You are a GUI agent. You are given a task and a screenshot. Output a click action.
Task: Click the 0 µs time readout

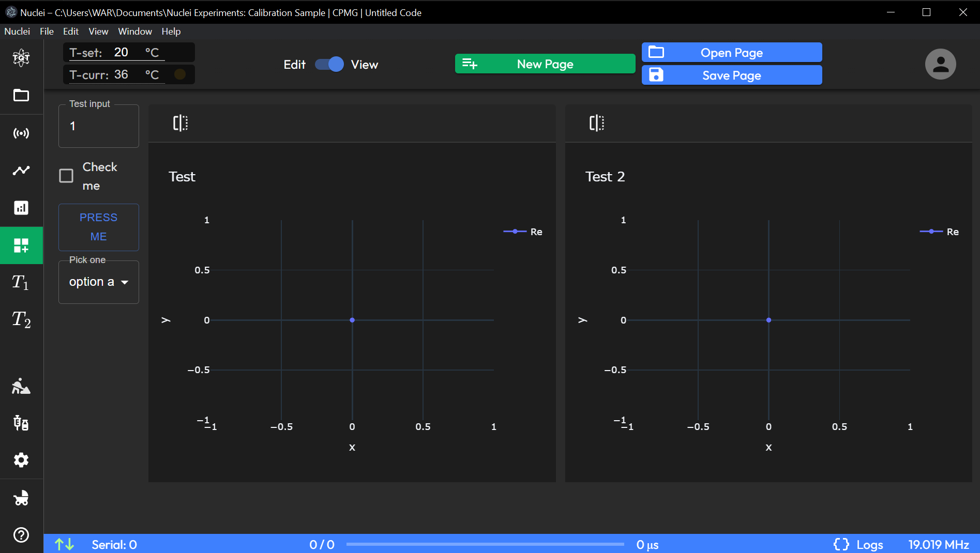(647, 545)
